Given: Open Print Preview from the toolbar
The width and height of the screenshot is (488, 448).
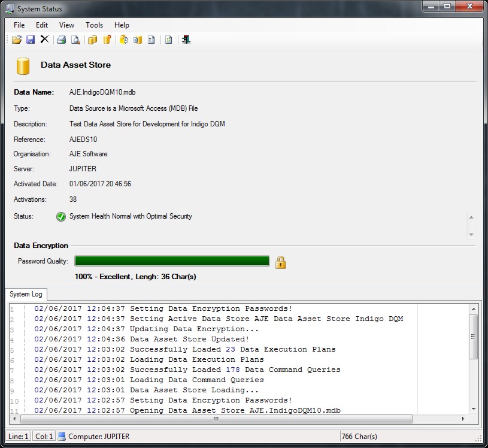Looking at the screenshot, I should [75, 40].
